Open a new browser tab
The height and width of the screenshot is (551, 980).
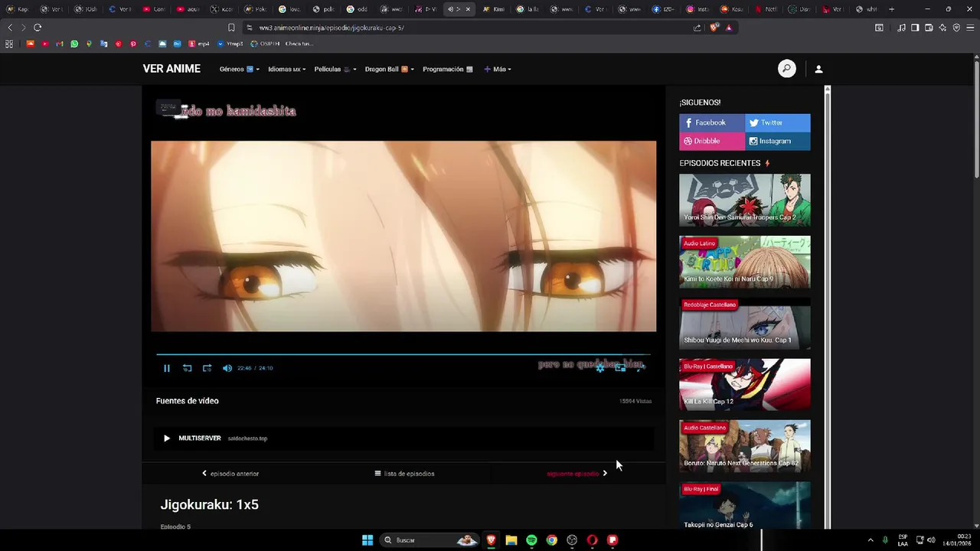pos(891,9)
